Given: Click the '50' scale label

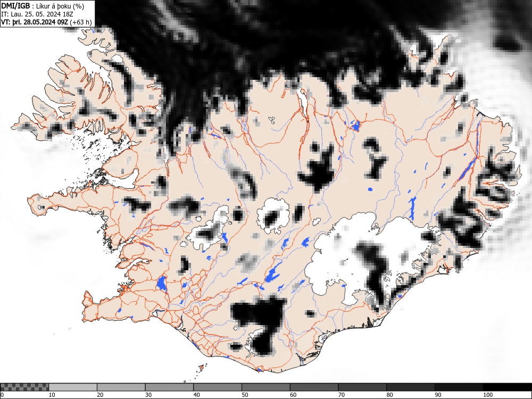Looking at the screenshot, I should (245, 395).
